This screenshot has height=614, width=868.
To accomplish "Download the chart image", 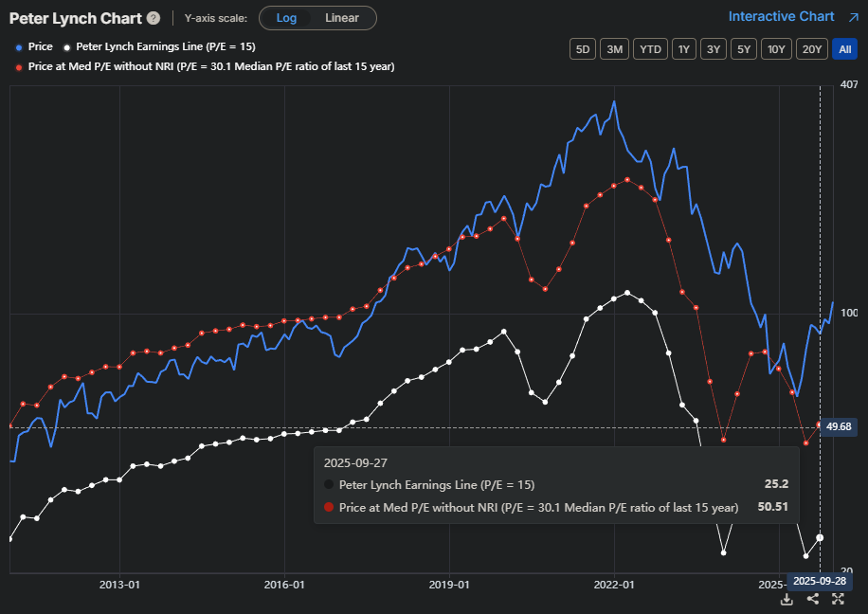I will (x=787, y=599).
